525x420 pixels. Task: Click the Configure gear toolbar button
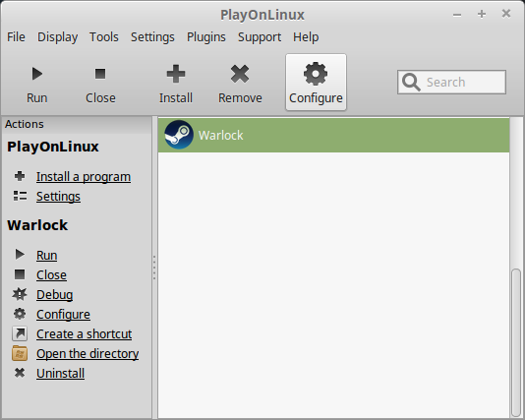(x=316, y=82)
